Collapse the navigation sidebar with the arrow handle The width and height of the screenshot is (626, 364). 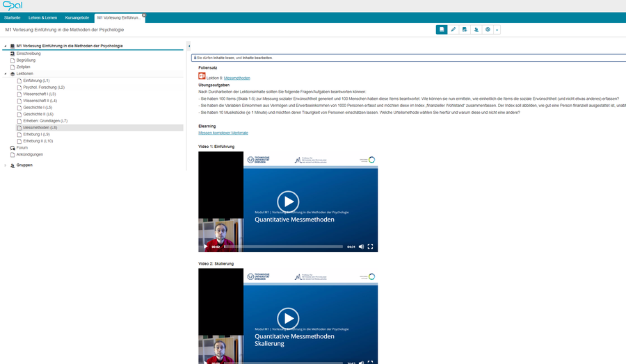click(188, 47)
